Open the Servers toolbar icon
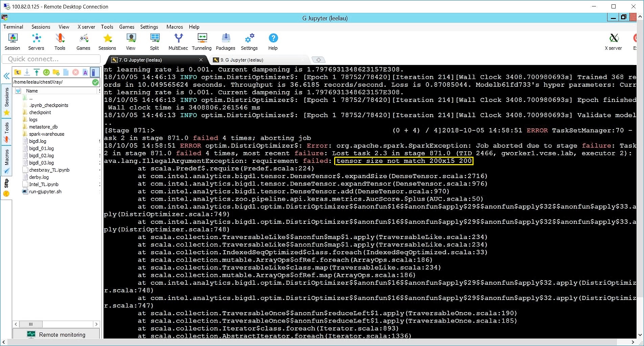 point(36,42)
